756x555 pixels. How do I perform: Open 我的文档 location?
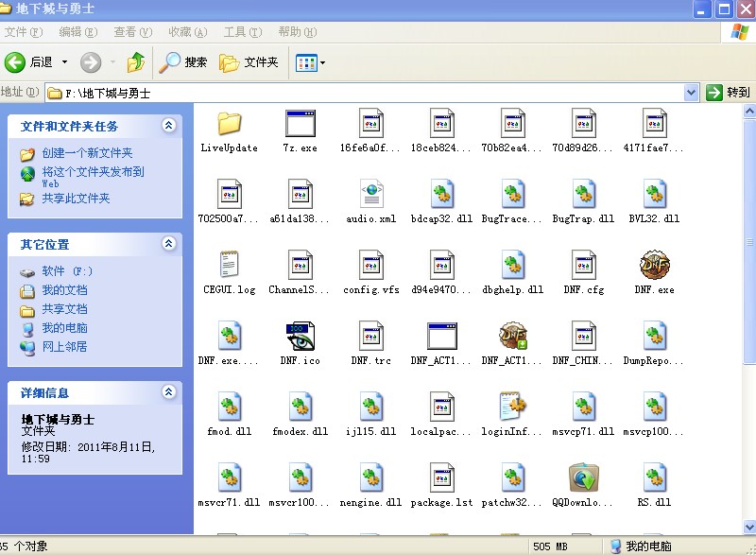(64, 290)
